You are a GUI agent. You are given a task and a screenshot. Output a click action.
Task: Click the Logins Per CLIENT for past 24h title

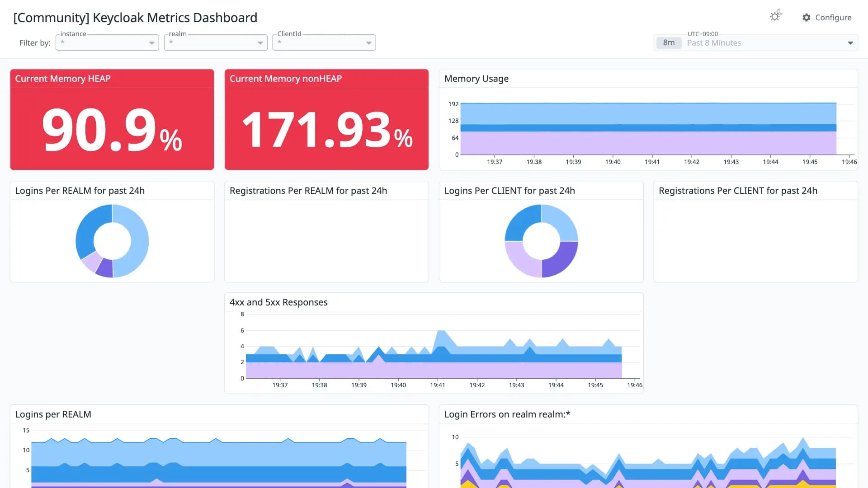[x=509, y=191]
